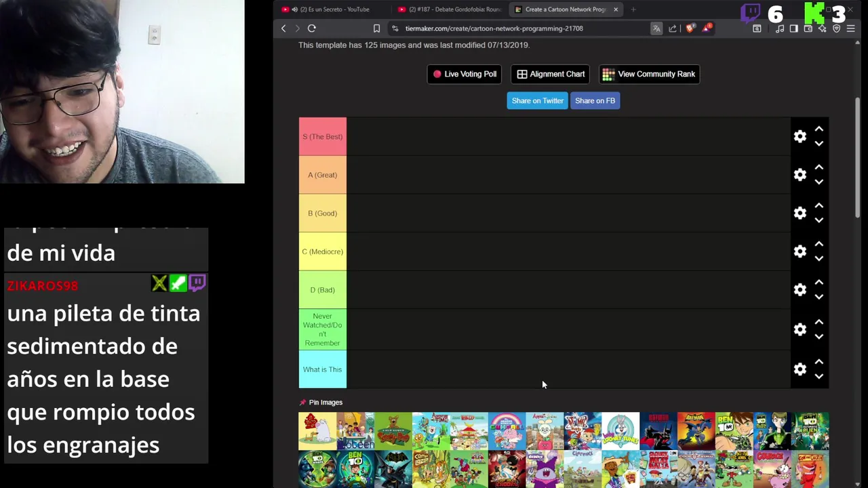Select the Camp Lazlo thumbnail

(431, 469)
